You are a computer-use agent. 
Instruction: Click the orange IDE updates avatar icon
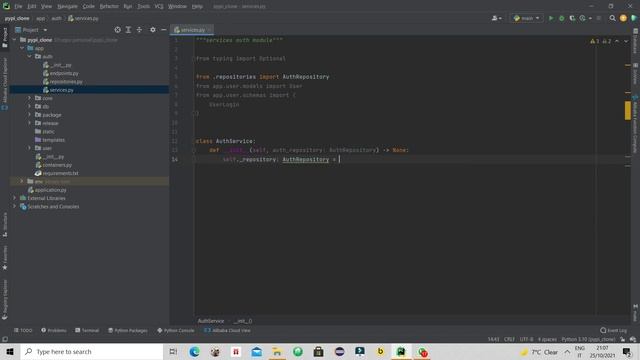[623, 18]
